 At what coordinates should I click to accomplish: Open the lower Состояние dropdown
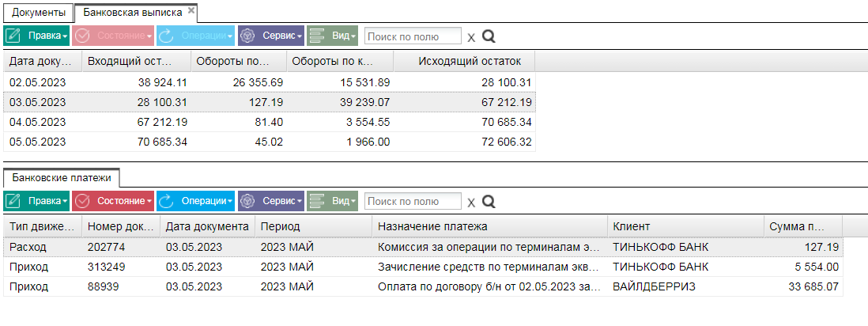click(113, 201)
